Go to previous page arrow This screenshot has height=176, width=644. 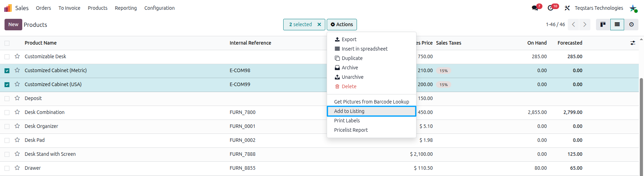tap(573, 24)
